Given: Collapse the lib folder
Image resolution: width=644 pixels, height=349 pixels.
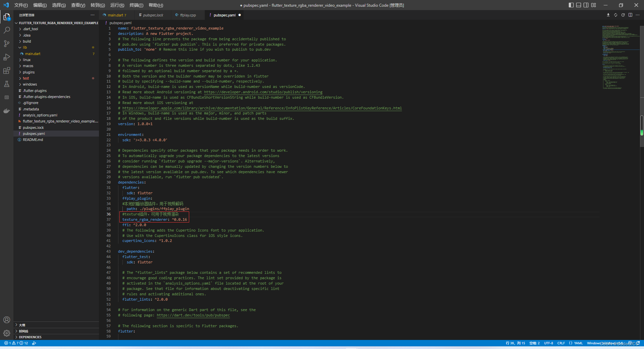Looking at the screenshot, I should [x=56, y=48].
